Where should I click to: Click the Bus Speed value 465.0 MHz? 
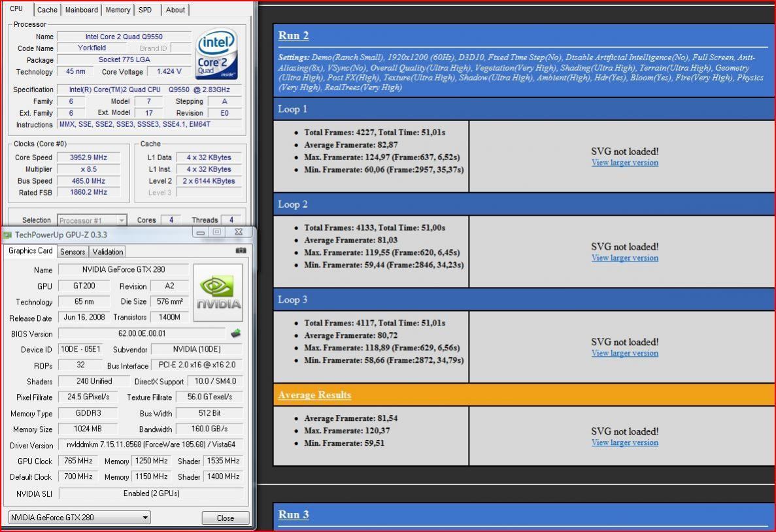pos(88,180)
